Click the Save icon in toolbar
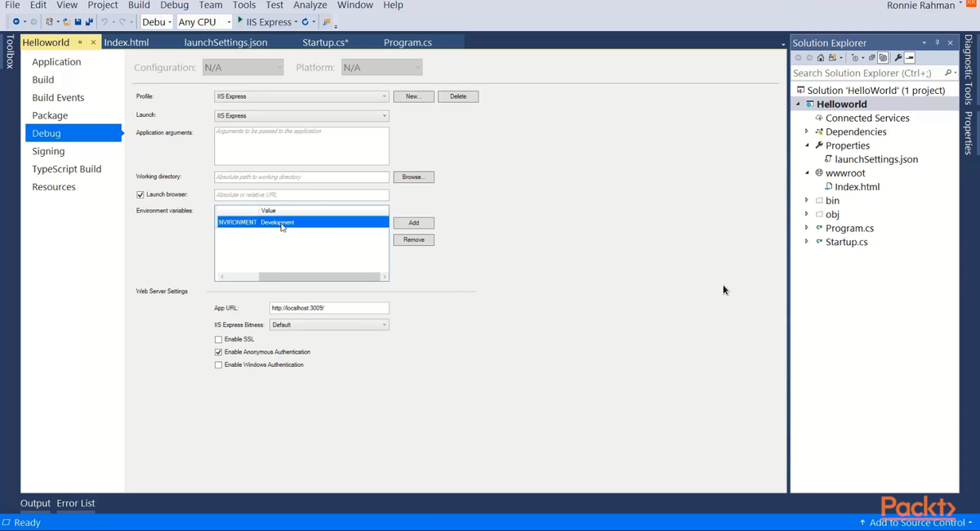Screen dimensions: 980x531 click(78, 22)
